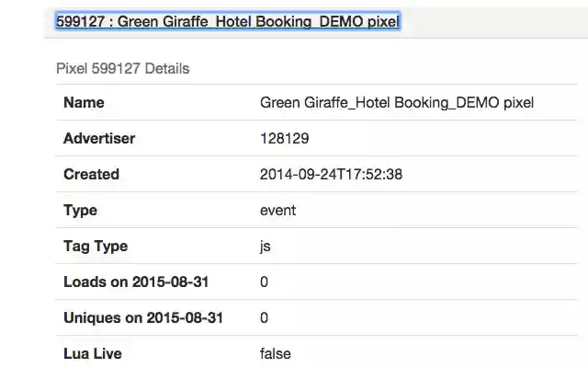Select advertiser ID 128129
Viewport: 588px width, 368px height.
pyautogui.click(x=284, y=139)
